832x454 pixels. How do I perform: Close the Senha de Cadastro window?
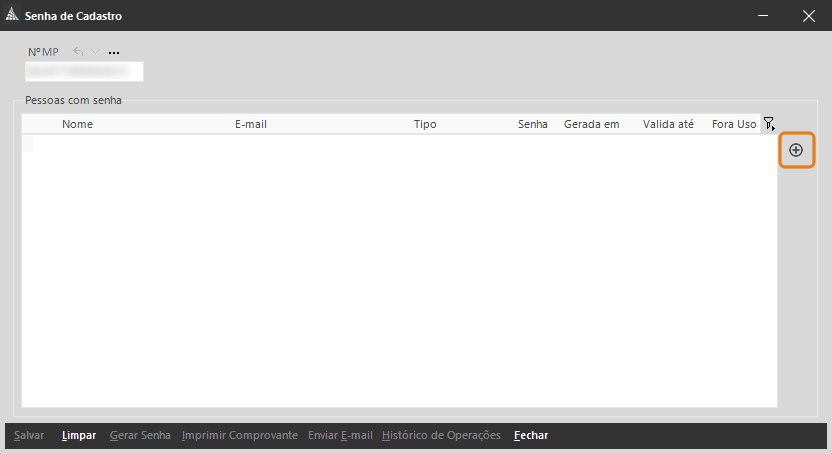809,16
